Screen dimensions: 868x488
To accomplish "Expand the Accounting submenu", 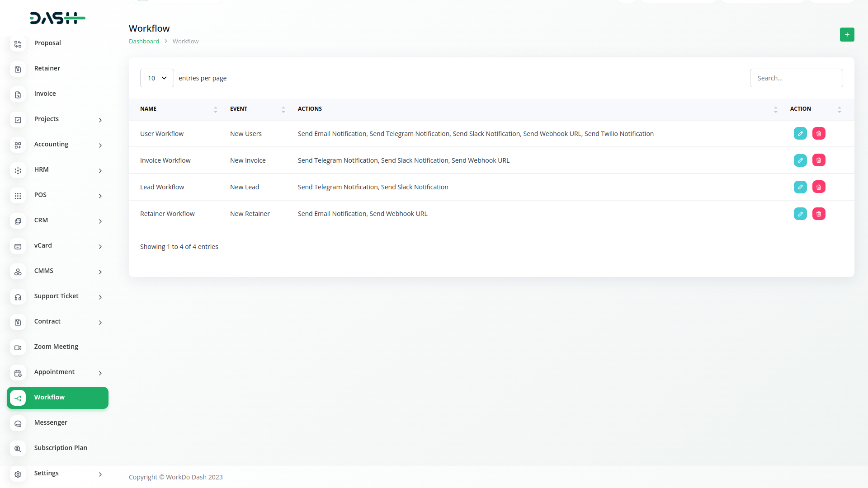I will [100, 145].
